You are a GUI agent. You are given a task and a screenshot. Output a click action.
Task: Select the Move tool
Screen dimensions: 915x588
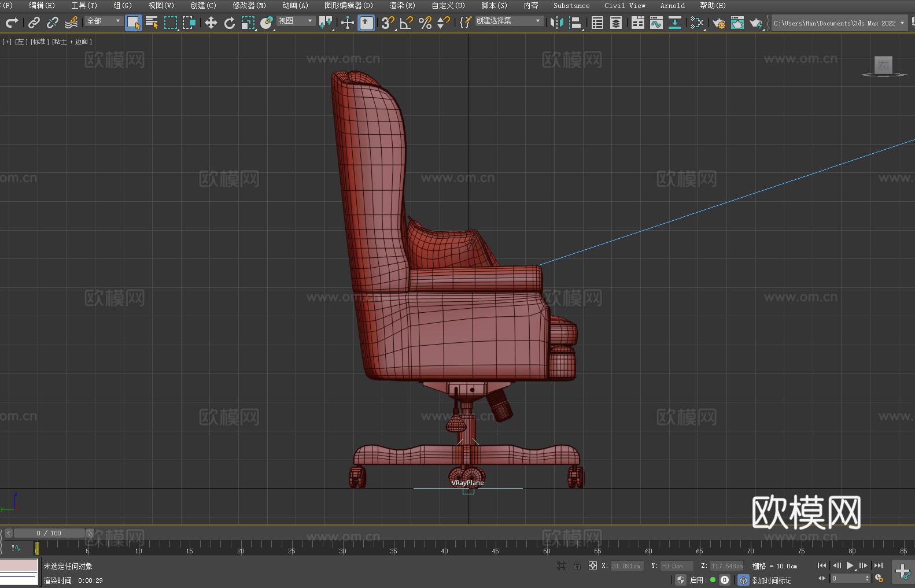pyautogui.click(x=211, y=23)
